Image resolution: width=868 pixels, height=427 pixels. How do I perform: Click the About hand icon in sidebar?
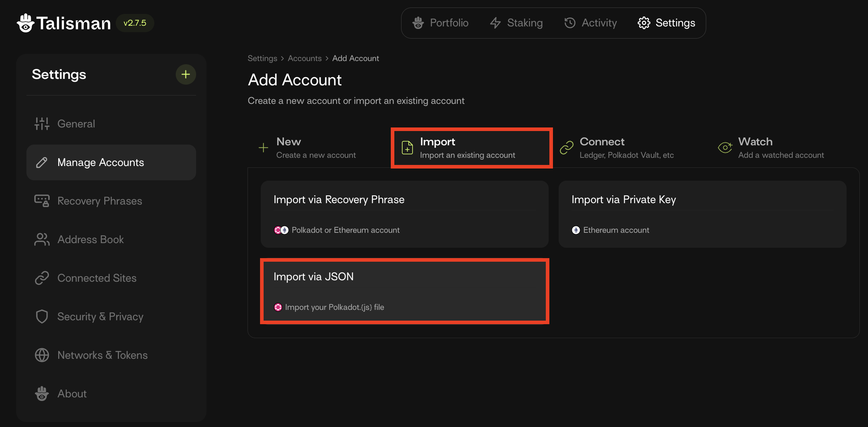tap(42, 393)
